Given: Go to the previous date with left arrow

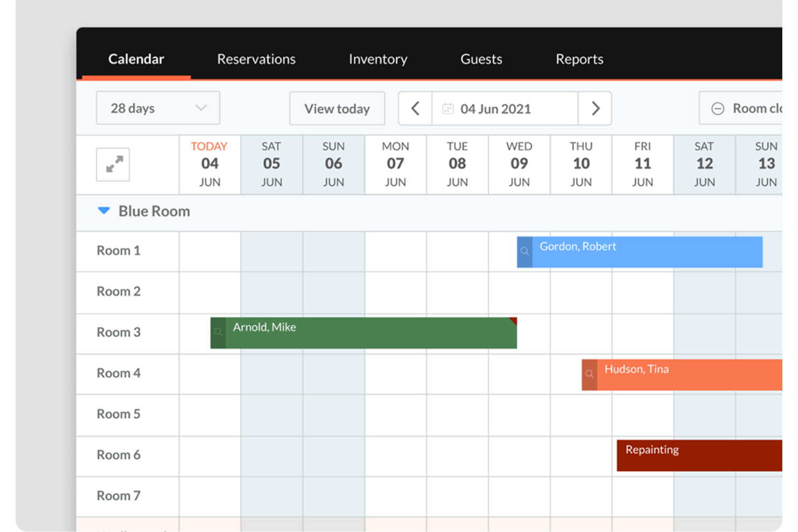Looking at the screenshot, I should [x=415, y=108].
